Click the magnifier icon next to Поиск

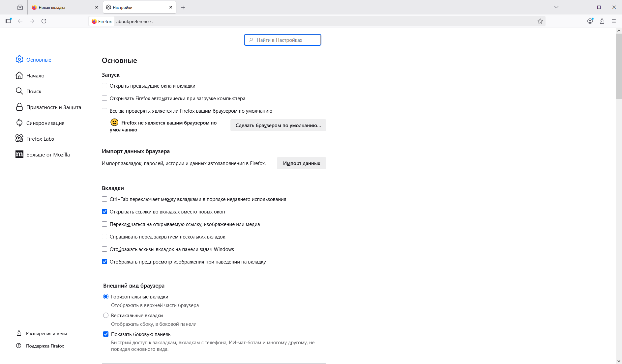click(x=19, y=91)
